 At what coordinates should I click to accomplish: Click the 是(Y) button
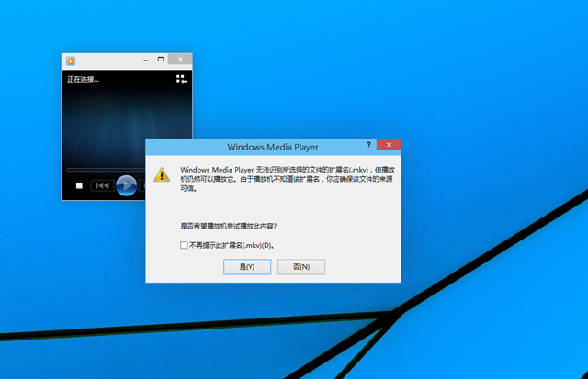247,267
